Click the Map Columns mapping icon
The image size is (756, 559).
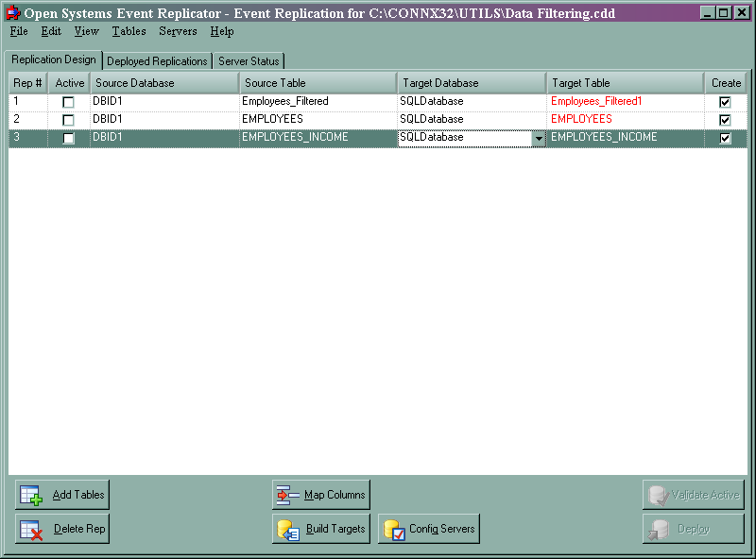pos(285,494)
